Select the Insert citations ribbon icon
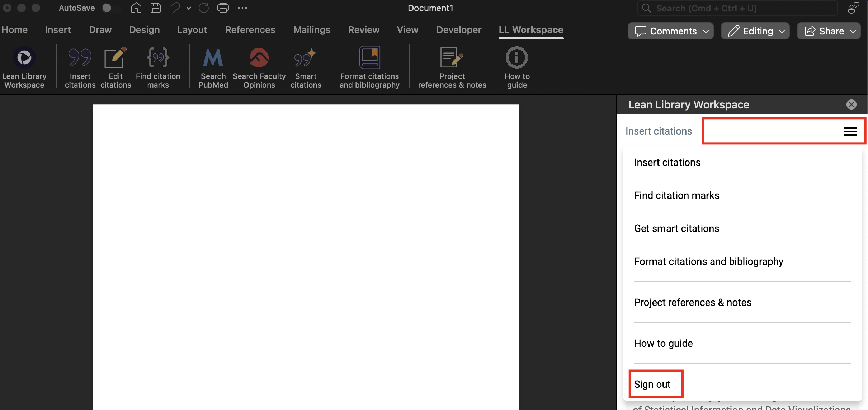 click(x=80, y=66)
